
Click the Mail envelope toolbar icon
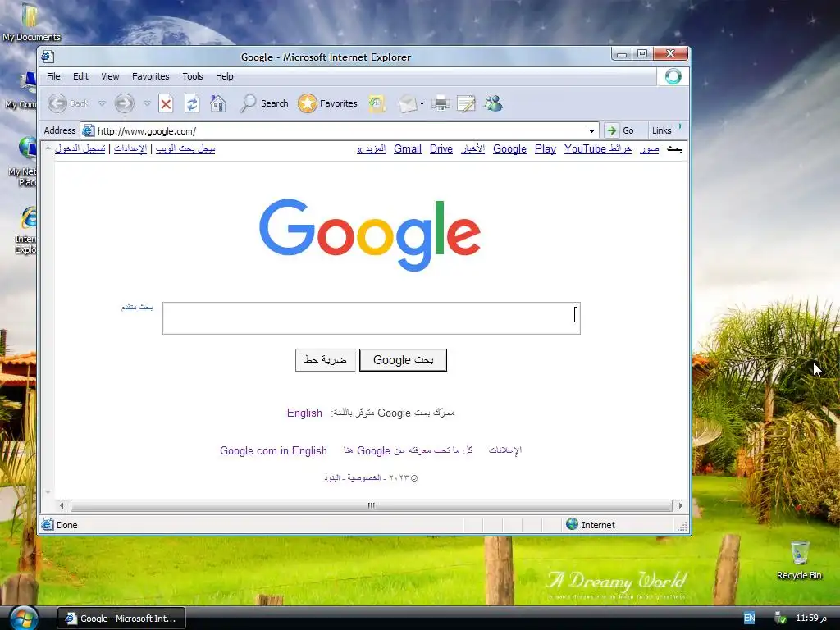(408, 103)
